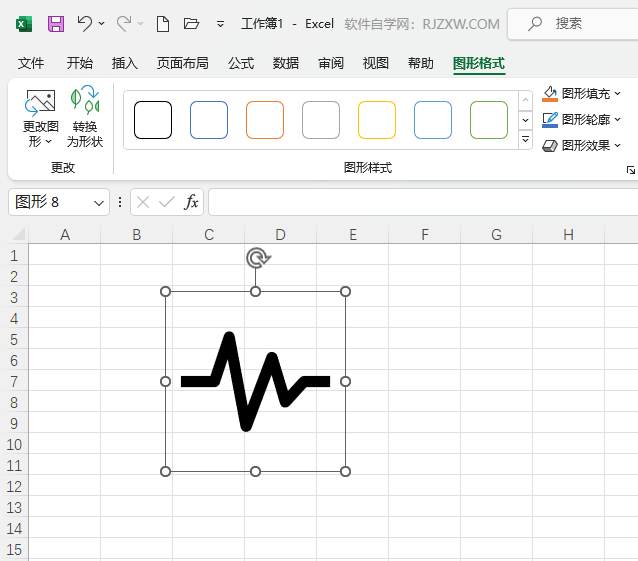Click 转换为形状 convert to shape
This screenshot has height=561, width=638.
[x=85, y=117]
